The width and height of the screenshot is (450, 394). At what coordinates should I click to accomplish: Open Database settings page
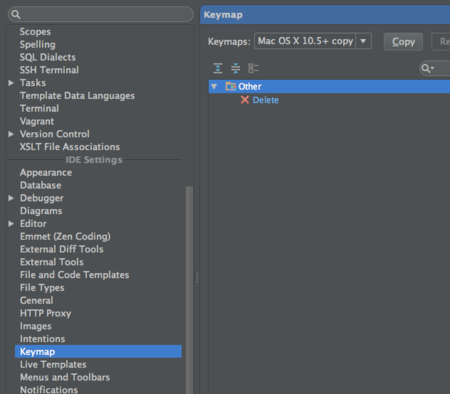41,185
